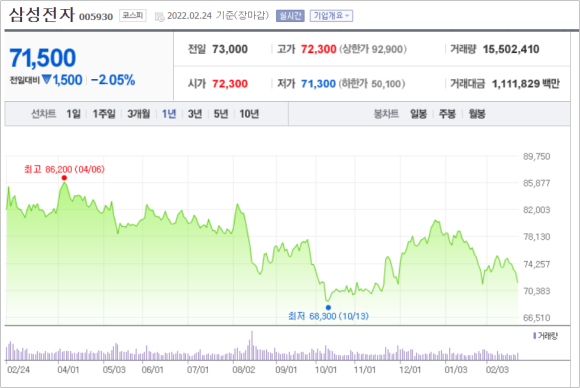Select the 3년 line chart tab

point(195,114)
